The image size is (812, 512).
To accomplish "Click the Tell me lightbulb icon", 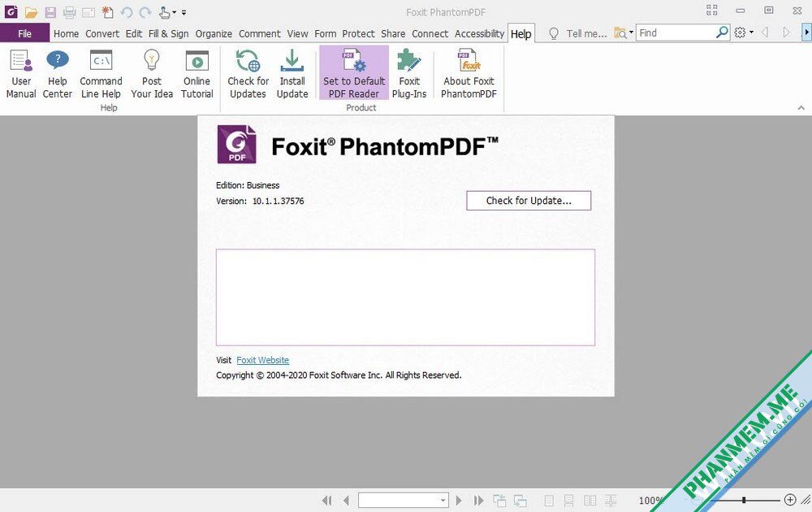I will (x=554, y=33).
